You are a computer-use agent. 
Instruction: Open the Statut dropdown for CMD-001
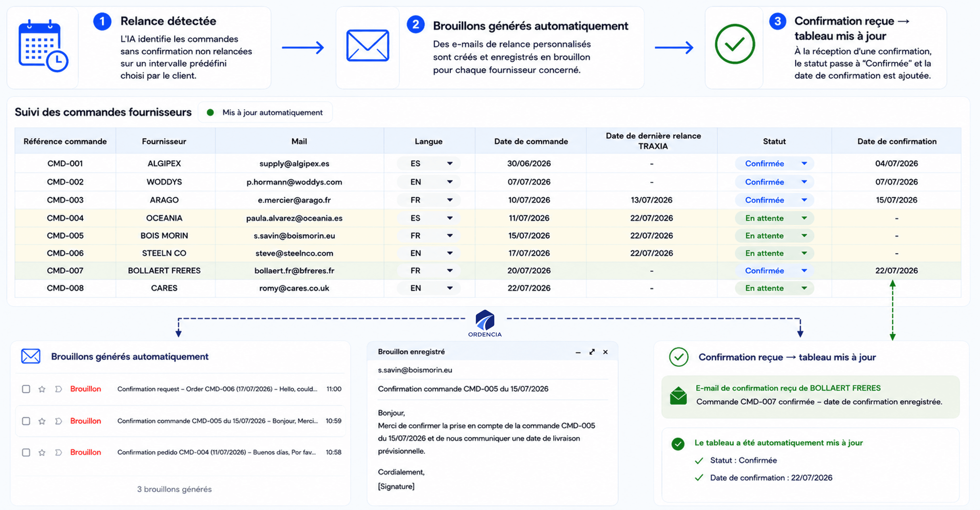[774, 163]
